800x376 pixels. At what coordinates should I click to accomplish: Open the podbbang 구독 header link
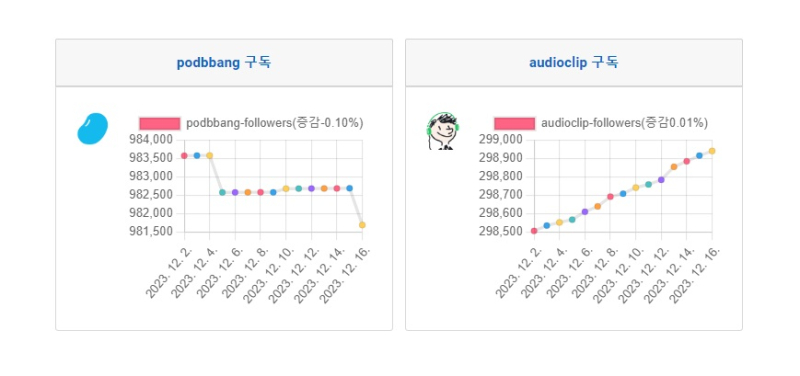pyautogui.click(x=223, y=63)
